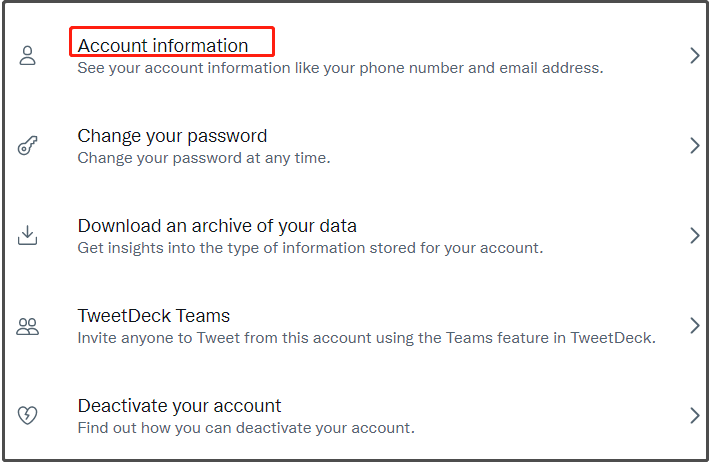Expand Download an archive chevron arrow
The height and width of the screenshot is (465, 712).
point(695,235)
